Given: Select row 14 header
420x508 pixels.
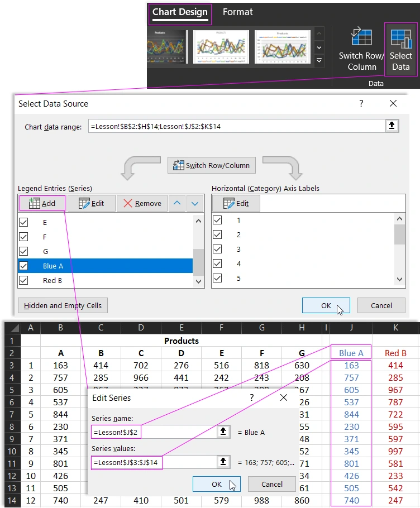Looking at the screenshot, I should point(12,500).
